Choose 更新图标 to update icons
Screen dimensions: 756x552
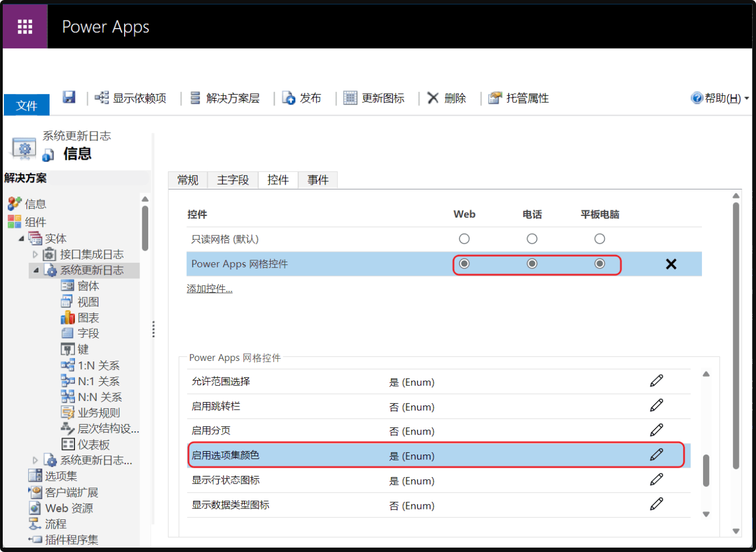click(x=374, y=98)
